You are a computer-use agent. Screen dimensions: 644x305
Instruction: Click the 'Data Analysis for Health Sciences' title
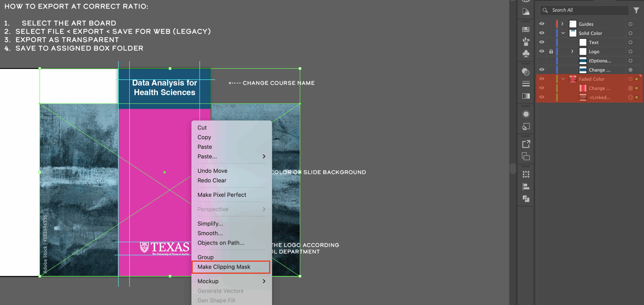pyautogui.click(x=165, y=88)
